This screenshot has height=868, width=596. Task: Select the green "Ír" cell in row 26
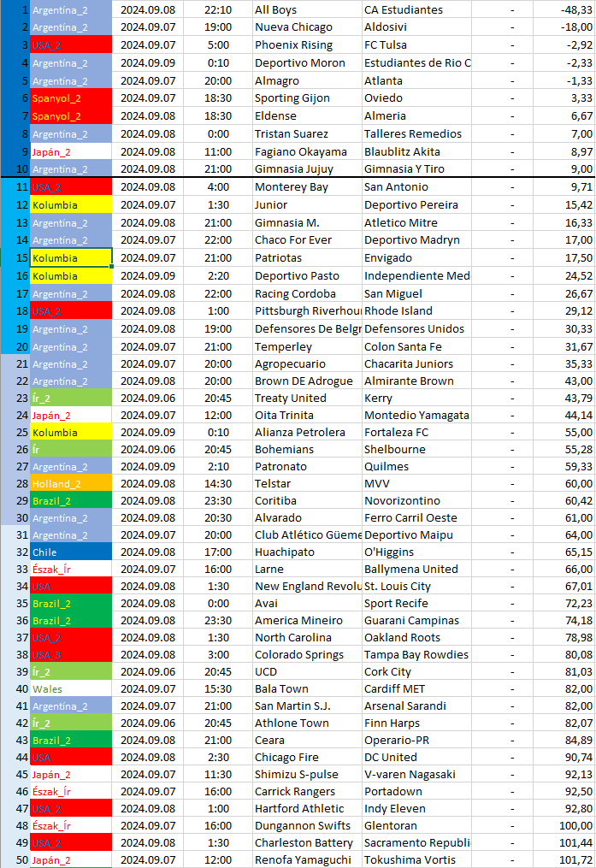tap(71, 449)
